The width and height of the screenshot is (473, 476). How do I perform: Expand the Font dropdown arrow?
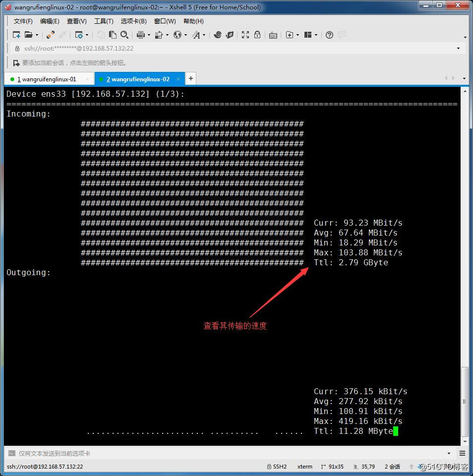point(204,35)
